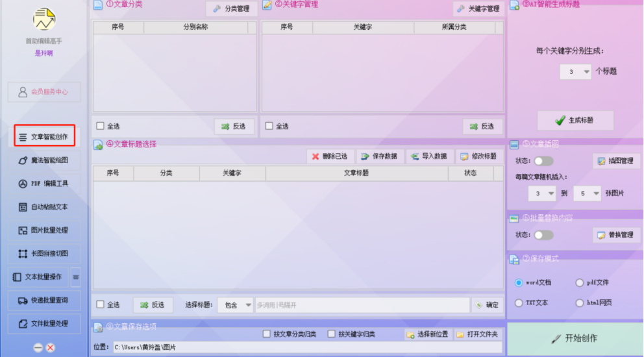Click the 分别名称 column header
This screenshot has height=357, width=644.
pyautogui.click(x=195, y=27)
